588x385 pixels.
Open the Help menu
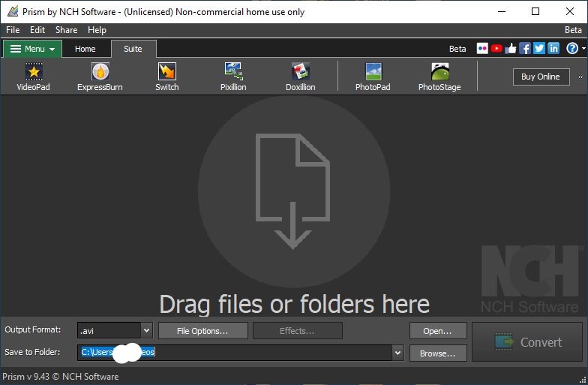(x=97, y=30)
